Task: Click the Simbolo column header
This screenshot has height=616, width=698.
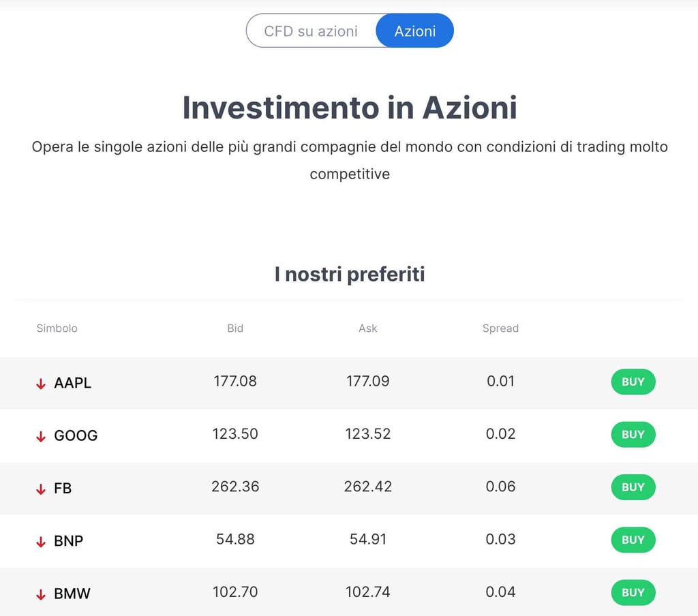Action: (57, 328)
